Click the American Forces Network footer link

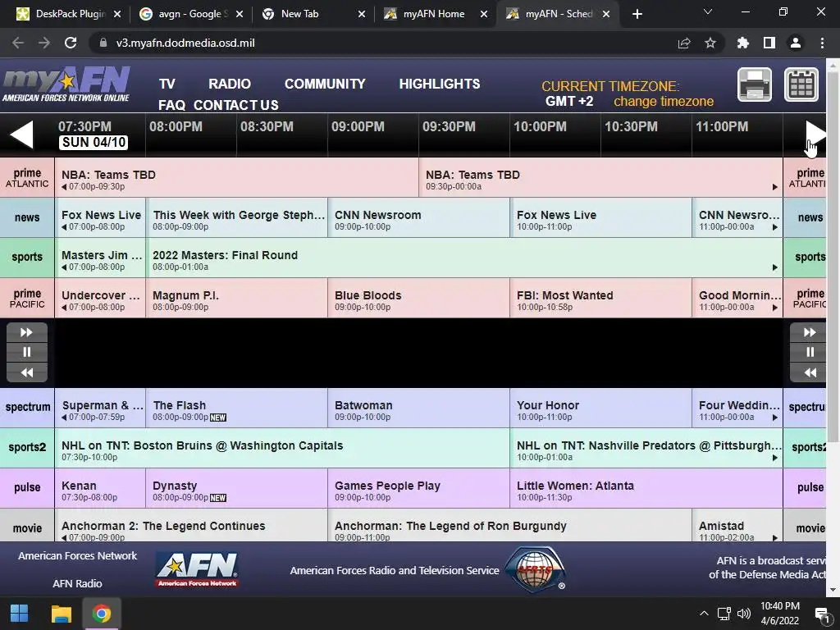point(78,556)
